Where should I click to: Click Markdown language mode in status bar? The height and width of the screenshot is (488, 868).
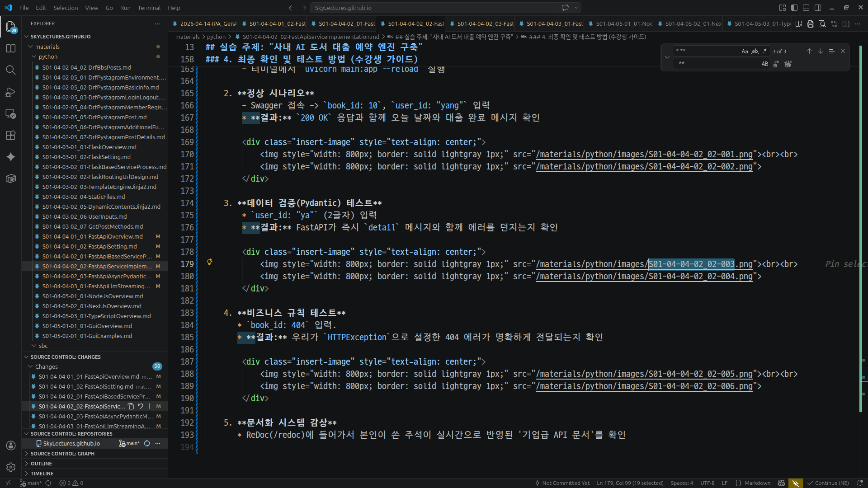click(x=757, y=483)
